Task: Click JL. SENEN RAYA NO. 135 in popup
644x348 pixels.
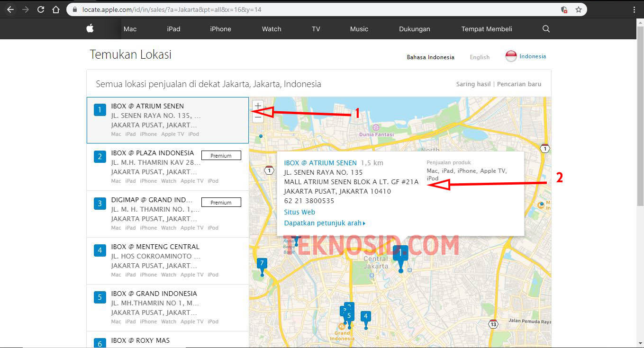Action: (x=323, y=172)
